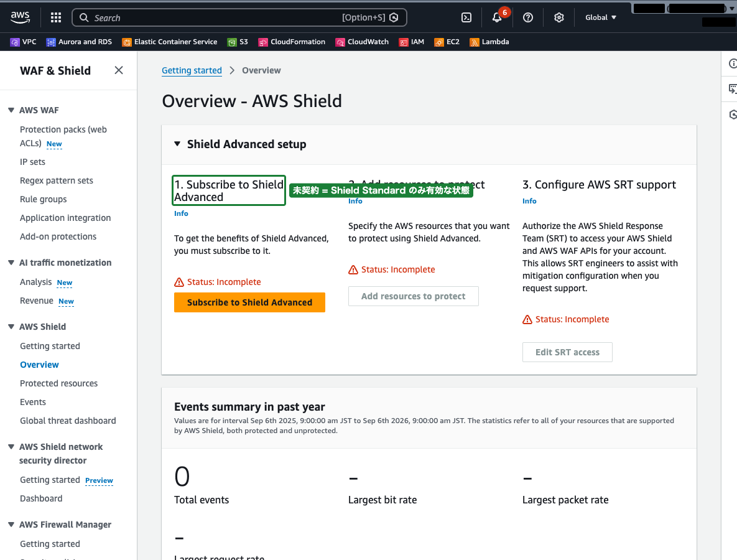Go to IP sets
737x560 pixels.
point(32,162)
